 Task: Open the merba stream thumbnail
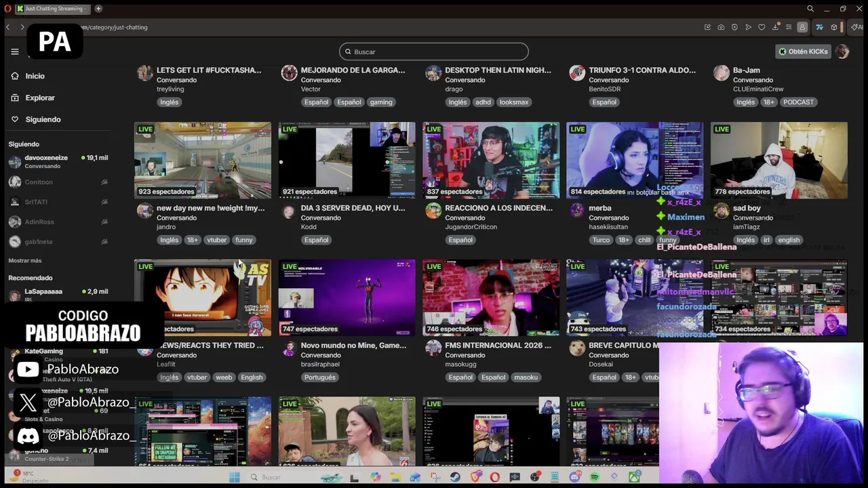pyautogui.click(x=635, y=161)
